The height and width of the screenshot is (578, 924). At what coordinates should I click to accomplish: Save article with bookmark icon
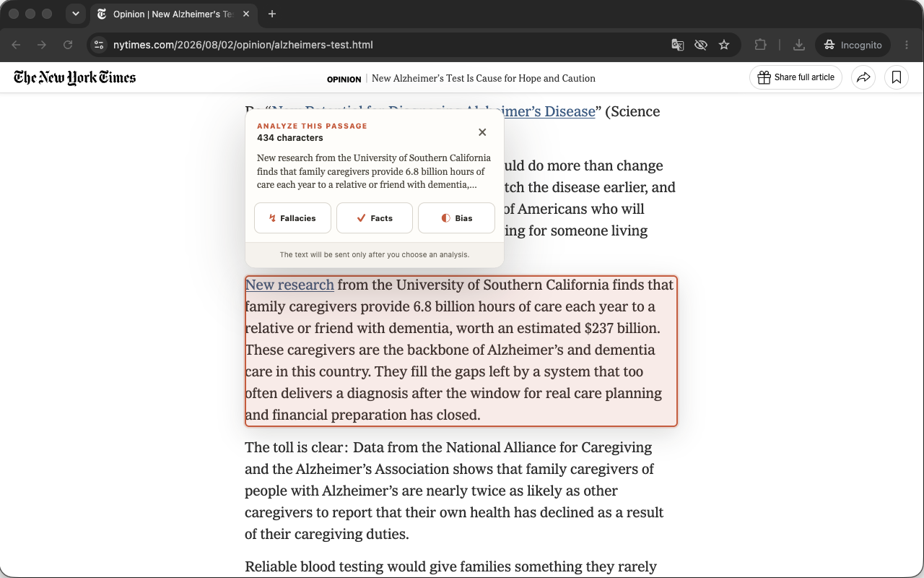897,77
